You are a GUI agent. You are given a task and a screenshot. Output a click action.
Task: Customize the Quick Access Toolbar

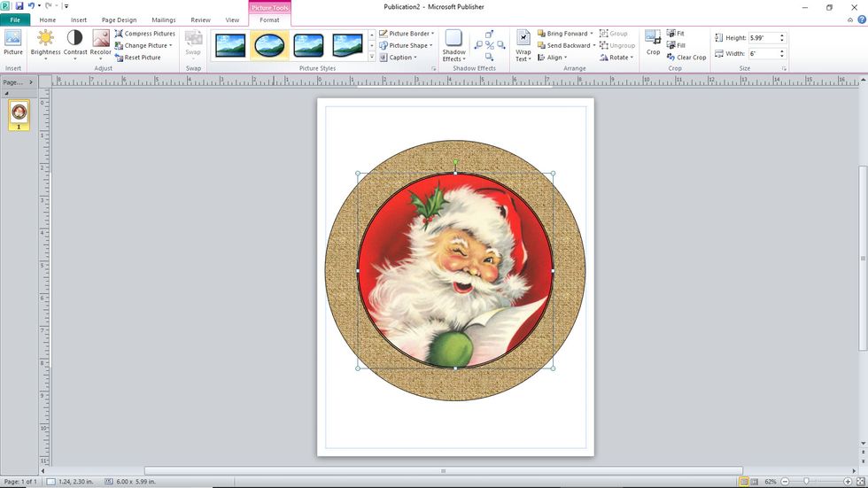pos(66,6)
